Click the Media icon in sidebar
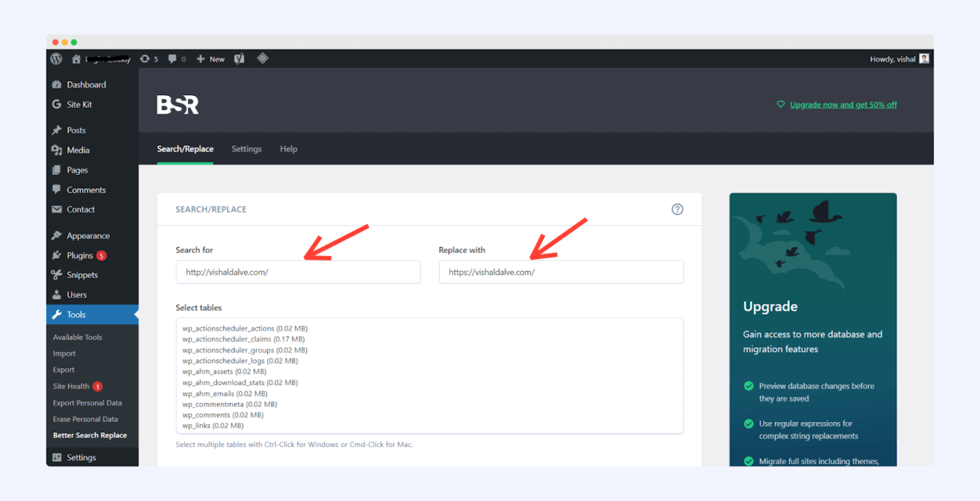Screen dimensions: 980x501 (57, 151)
